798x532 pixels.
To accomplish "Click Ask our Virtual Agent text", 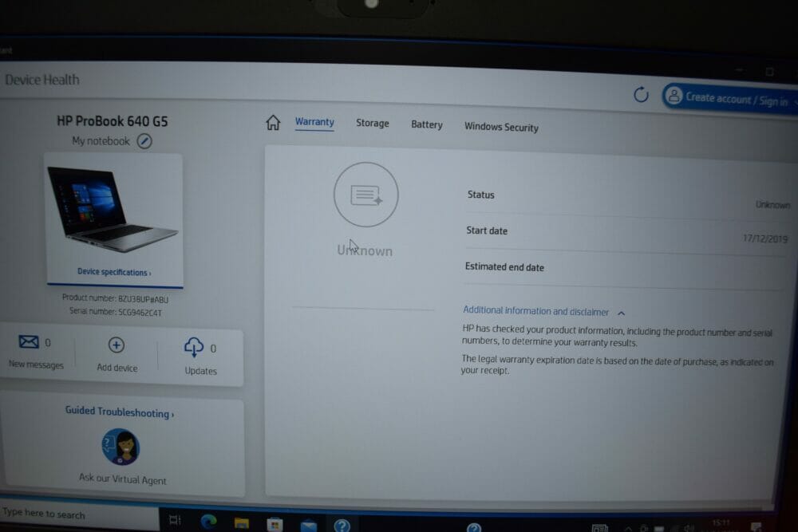I will pyautogui.click(x=123, y=479).
